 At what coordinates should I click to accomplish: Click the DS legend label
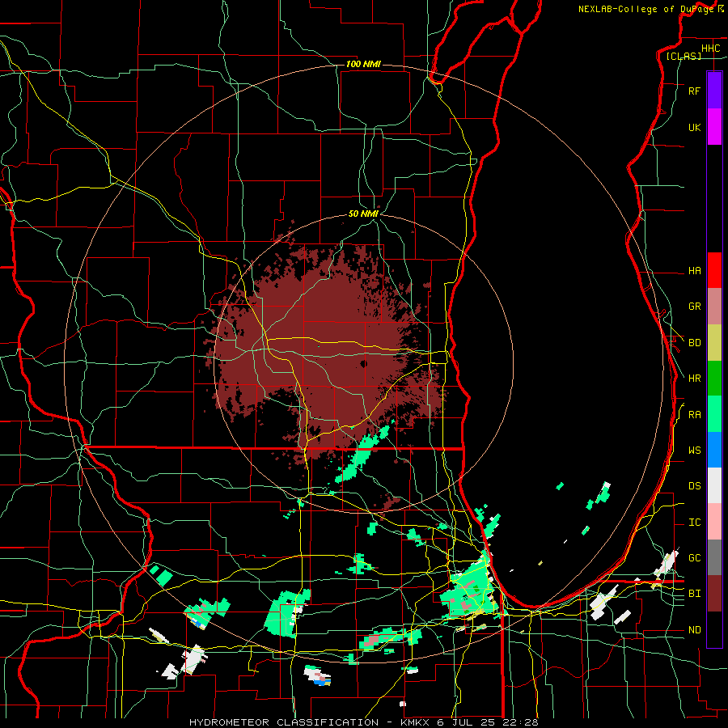pyautogui.click(x=694, y=486)
